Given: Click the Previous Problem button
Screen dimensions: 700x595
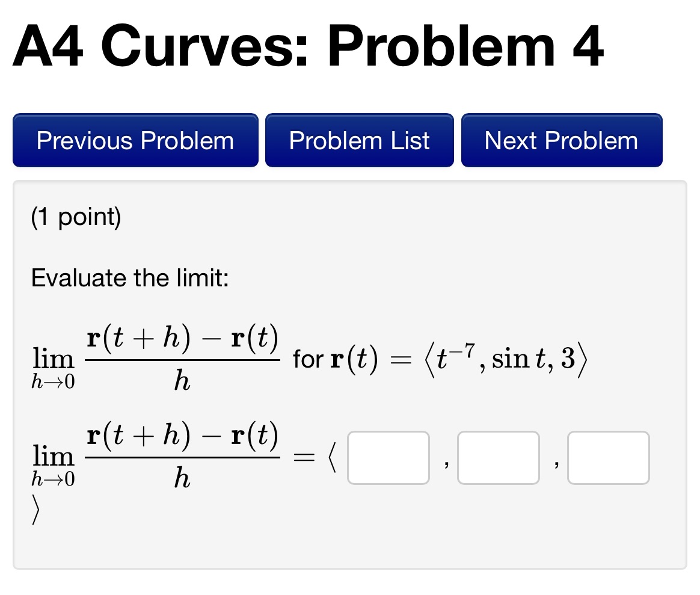Looking at the screenshot, I should tap(135, 140).
